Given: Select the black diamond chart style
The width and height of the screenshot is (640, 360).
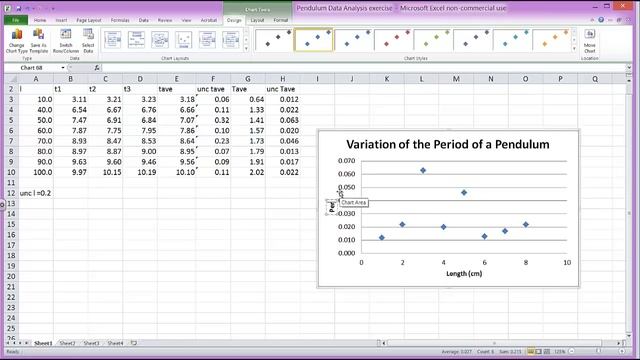Looking at the screenshot, I should click(274, 40).
